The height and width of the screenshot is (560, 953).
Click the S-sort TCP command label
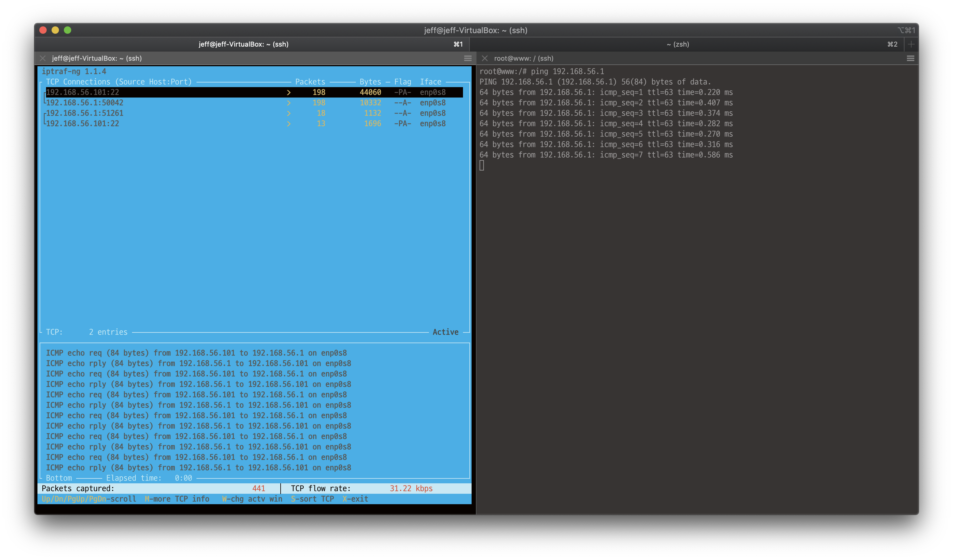pyautogui.click(x=312, y=499)
